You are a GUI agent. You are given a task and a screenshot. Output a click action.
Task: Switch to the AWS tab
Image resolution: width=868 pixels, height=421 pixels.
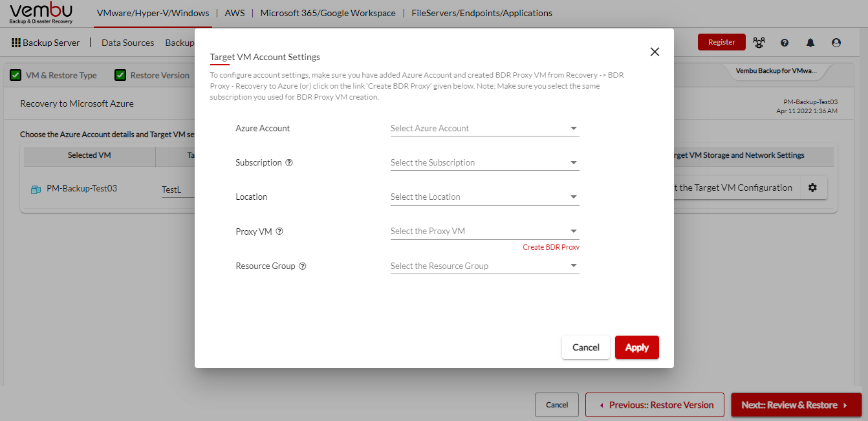coord(235,13)
